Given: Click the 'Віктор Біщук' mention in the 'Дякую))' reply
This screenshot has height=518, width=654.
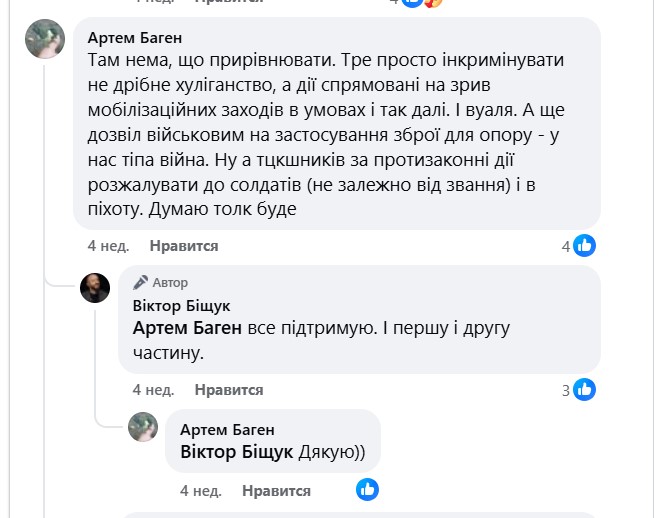Looking at the screenshot, I should pos(237,451).
